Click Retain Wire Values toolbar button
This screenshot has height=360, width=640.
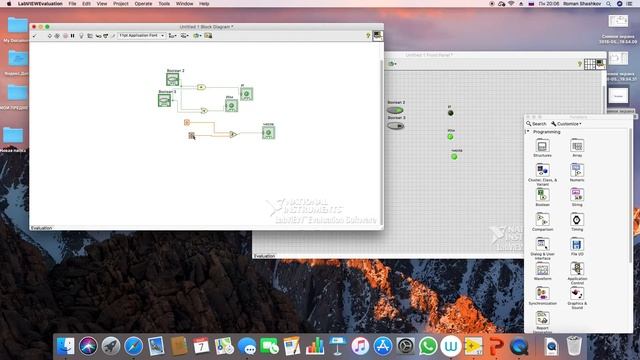tap(90, 36)
